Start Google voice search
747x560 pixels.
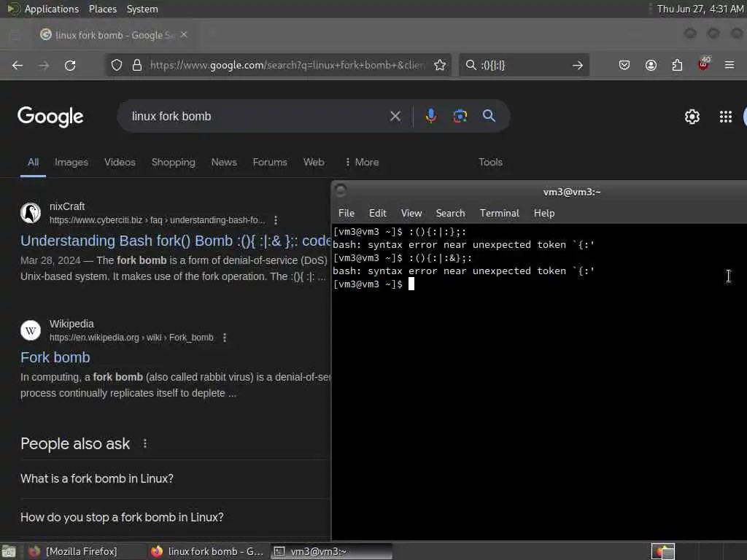(430, 116)
